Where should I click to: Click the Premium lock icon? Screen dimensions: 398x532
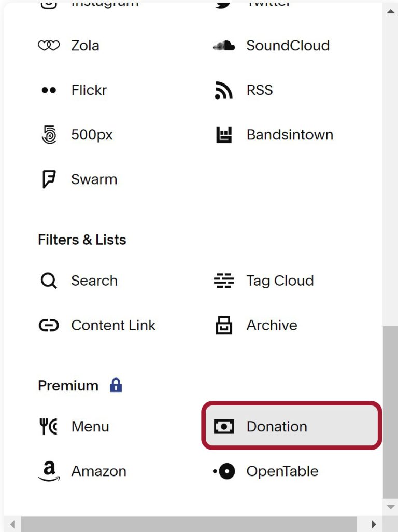coord(116,385)
